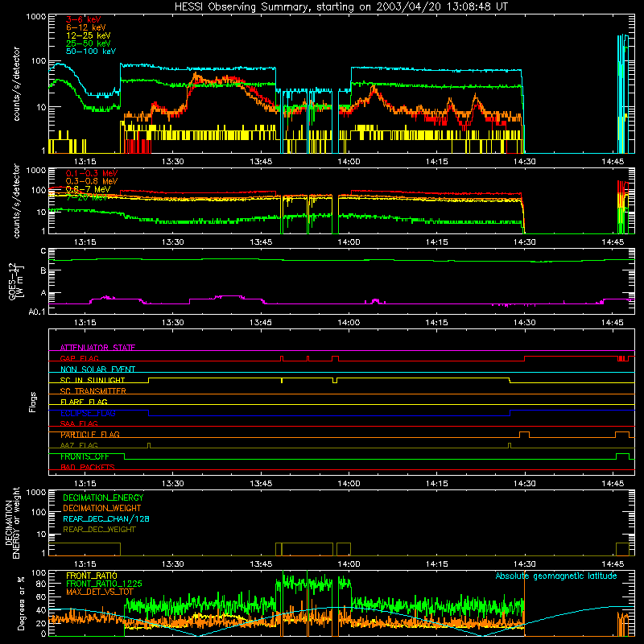
Task: Click the A0.1 tick label on GOES panel
Action: tap(37, 312)
